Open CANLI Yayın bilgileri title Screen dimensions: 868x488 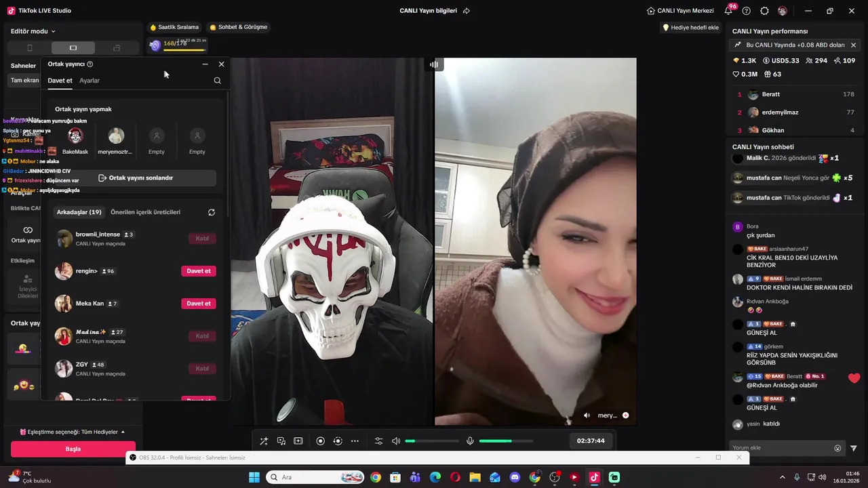429,11
